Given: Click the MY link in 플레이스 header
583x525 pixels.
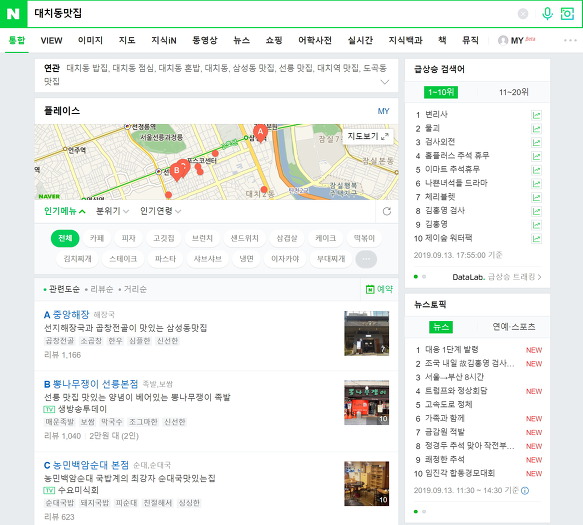Looking at the screenshot, I should pos(383,111).
